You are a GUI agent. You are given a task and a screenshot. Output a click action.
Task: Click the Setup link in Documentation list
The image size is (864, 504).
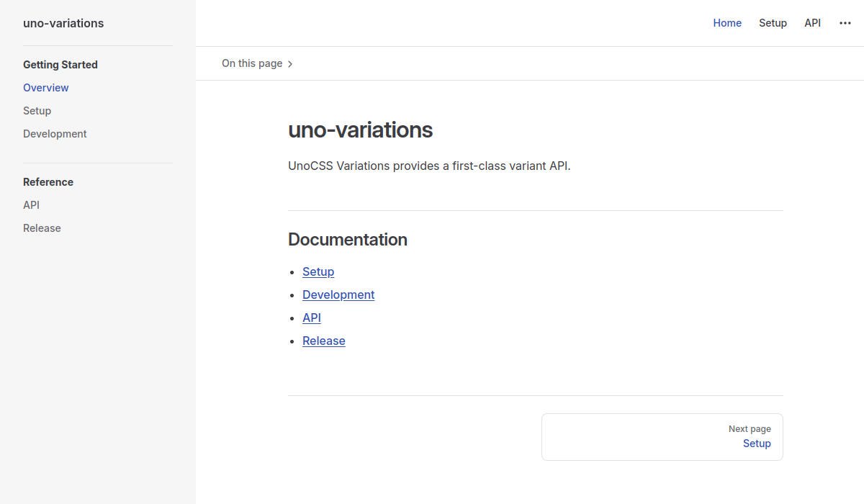point(318,271)
